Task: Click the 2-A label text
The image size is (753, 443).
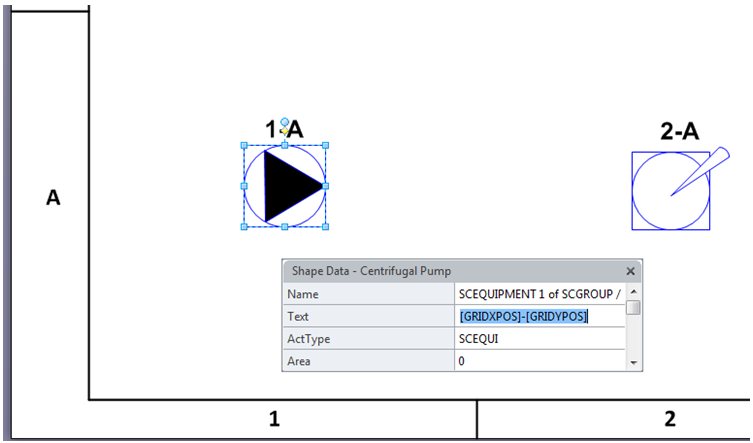Action: 679,131
